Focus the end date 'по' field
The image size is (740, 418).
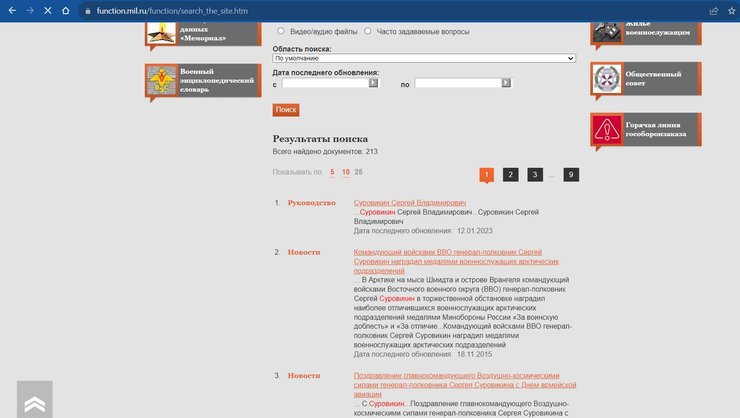tap(458, 83)
